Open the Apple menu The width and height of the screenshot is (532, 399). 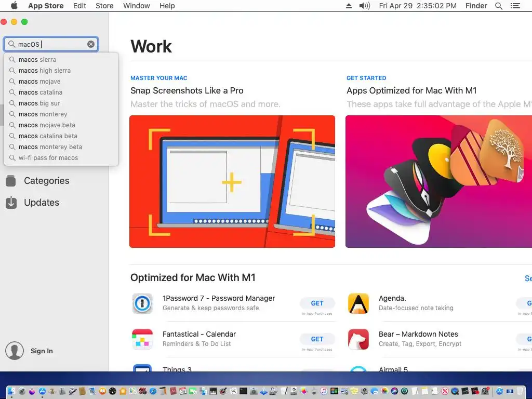pyautogui.click(x=14, y=6)
